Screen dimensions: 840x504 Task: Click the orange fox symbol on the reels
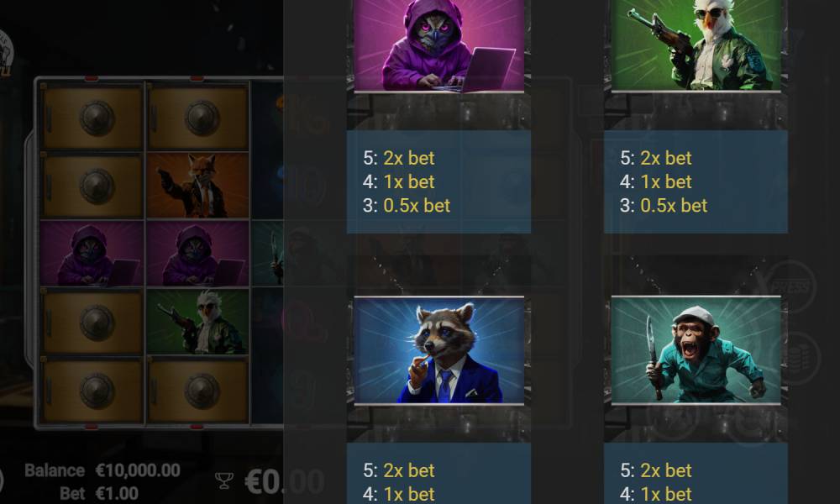(197, 186)
